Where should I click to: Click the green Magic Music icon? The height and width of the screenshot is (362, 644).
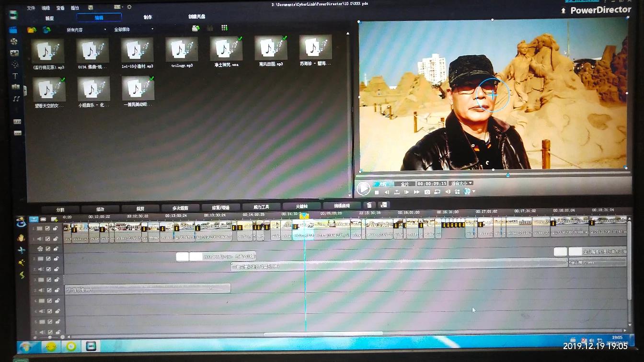(x=22, y=275)
